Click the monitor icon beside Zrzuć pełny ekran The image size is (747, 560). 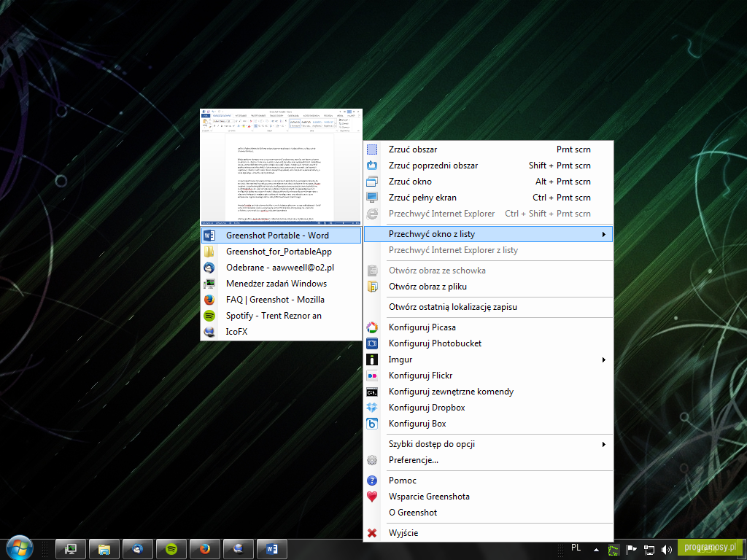pos(372,198)
